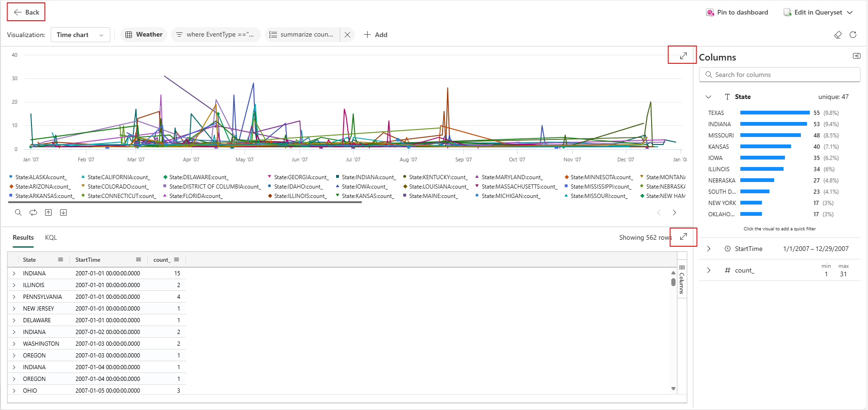Remove the summarize step with X
Viewport: 868px width, 410px height.
[x=347, y=35]
